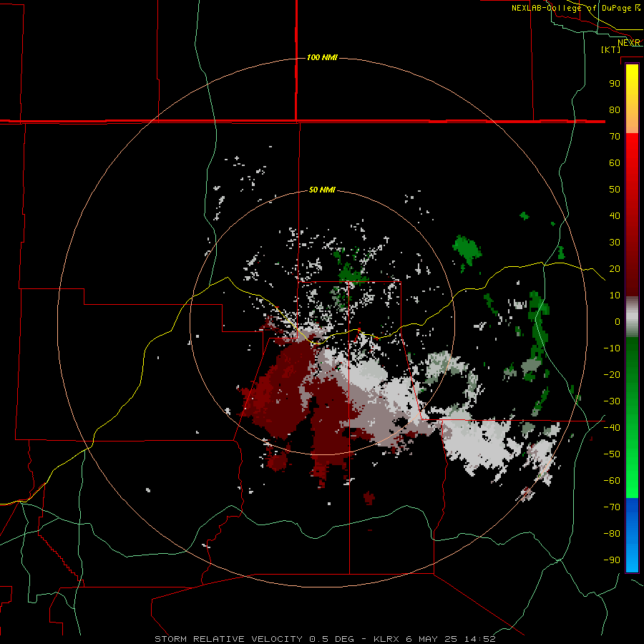Click the STORM RELATIVE VELOCITY title text

[229, 639]
